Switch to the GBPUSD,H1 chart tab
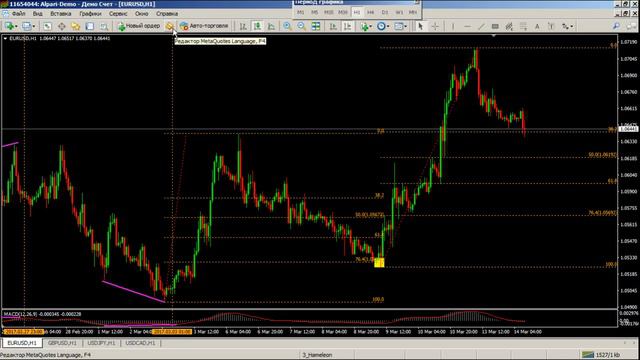The image size is (640, 360). click(x=62, y=343)
